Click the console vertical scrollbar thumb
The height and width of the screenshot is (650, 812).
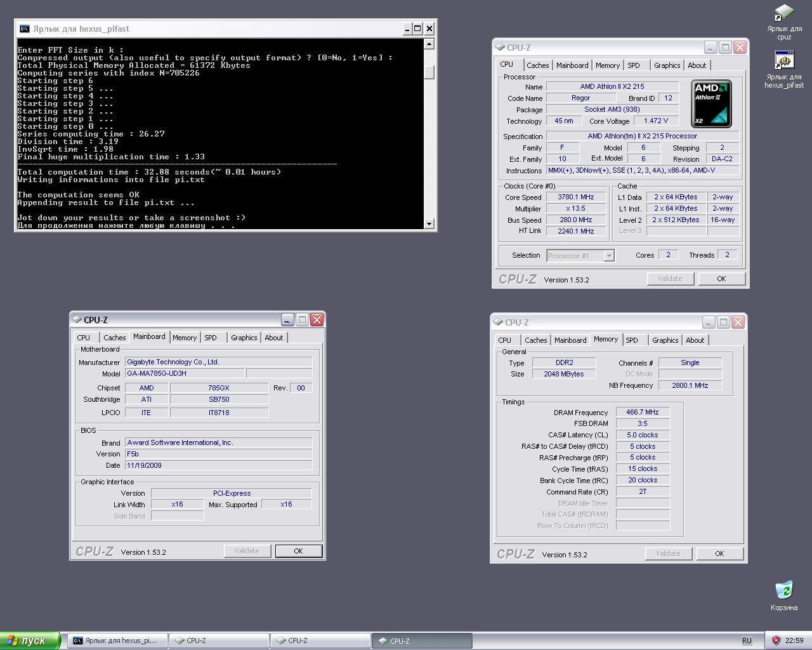pos(429,72)
